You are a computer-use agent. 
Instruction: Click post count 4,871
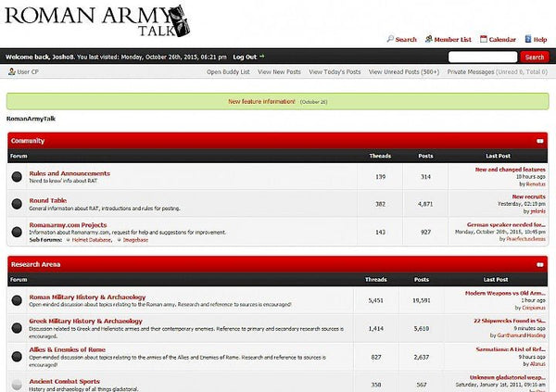pyautogui.click(x=425, y=204)
